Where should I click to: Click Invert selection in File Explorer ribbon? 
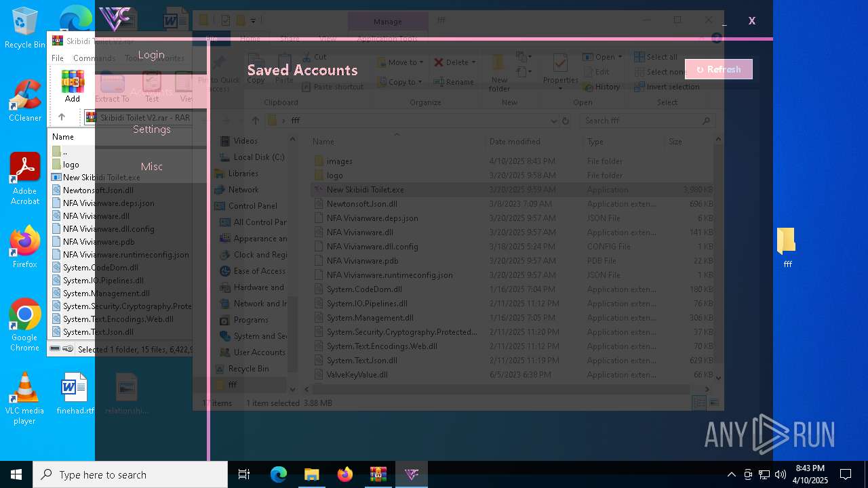click(667, 87)
